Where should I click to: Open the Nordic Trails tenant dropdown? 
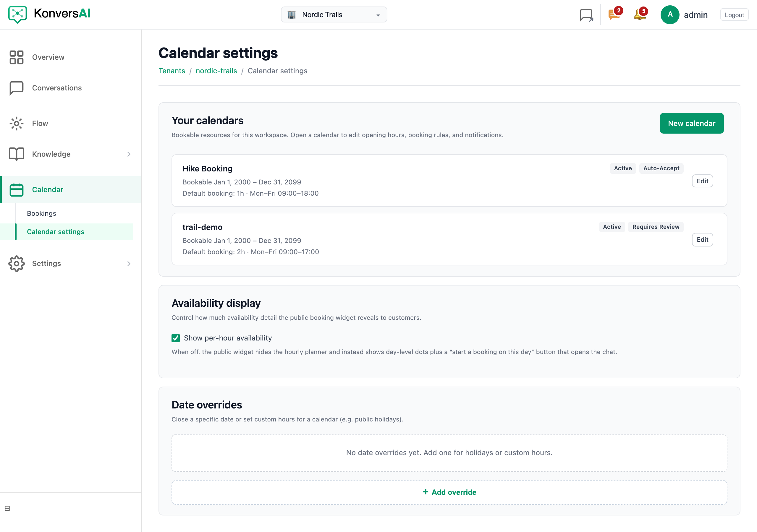[334, 14]
